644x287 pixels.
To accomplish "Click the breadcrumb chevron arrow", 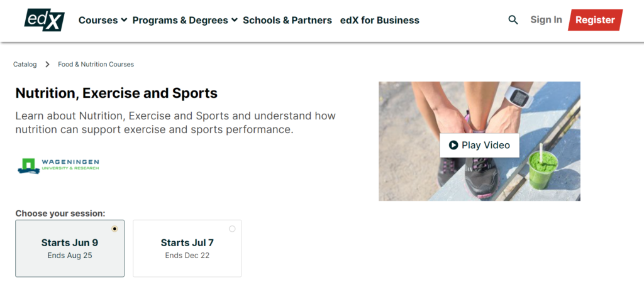I will pos(47,64).
